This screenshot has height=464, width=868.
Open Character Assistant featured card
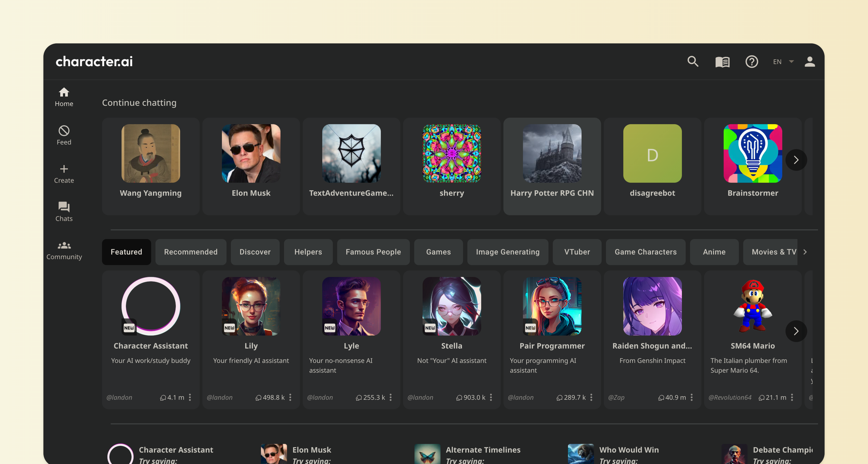click(151, 340)
